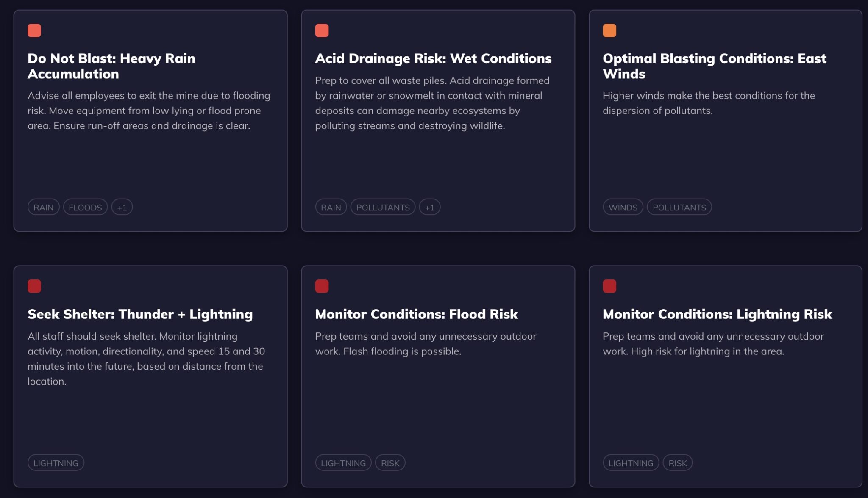Open the Do Not Blast: Heavy Rain alert
Viewport: 868px width, 498px height.
coord(111,66)
